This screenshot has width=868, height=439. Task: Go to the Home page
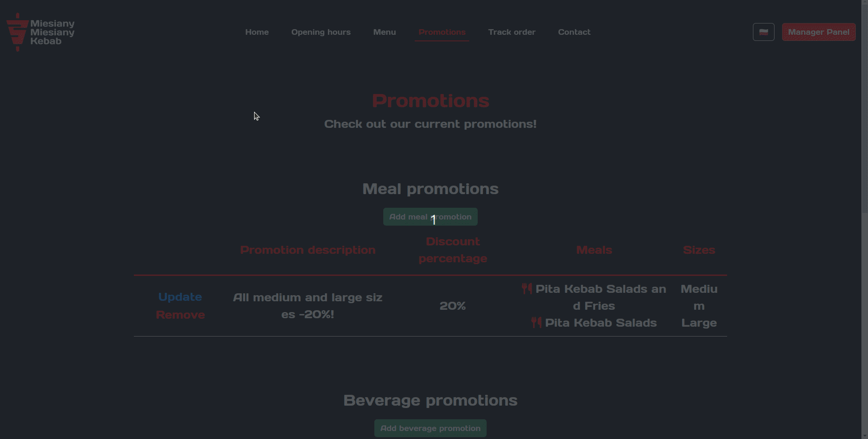click(x=257, y=32)
